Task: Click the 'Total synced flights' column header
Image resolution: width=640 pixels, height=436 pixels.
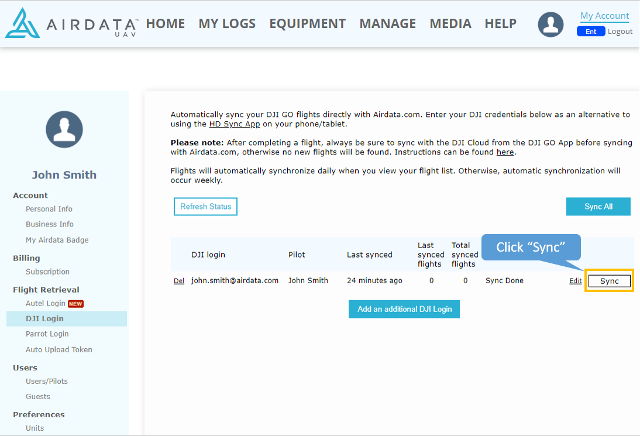Action: 464,255
